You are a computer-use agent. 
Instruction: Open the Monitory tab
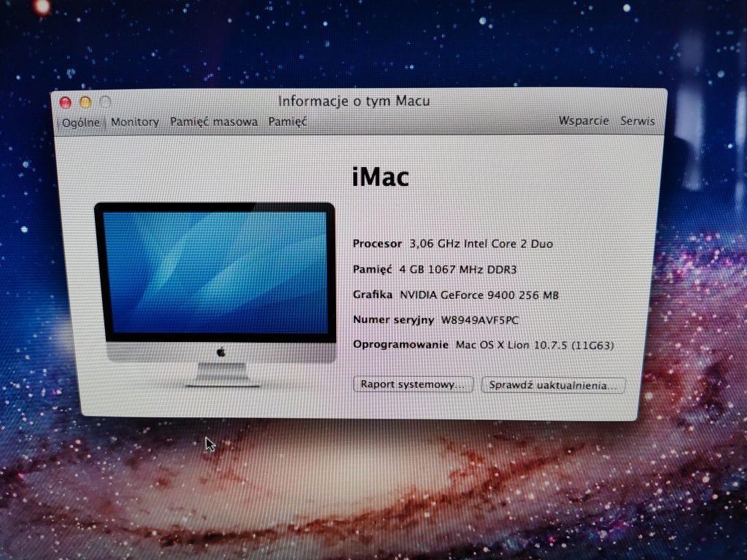[x=135, y=122]
